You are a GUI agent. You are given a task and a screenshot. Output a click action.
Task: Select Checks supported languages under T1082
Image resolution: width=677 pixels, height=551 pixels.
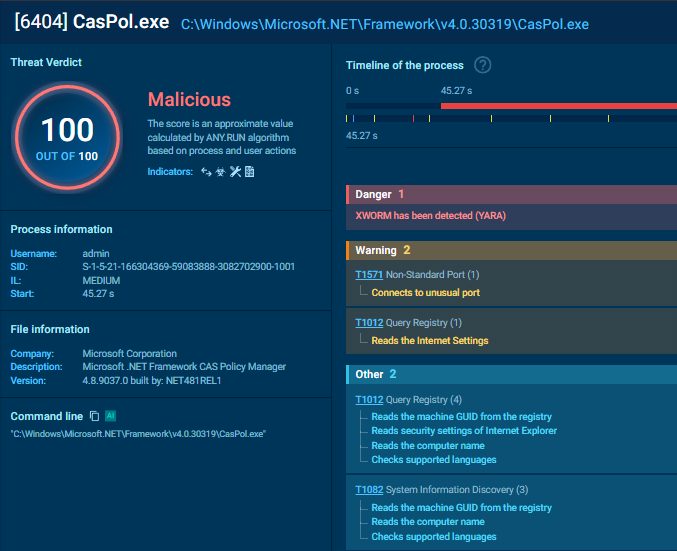[x=434, y=536]
